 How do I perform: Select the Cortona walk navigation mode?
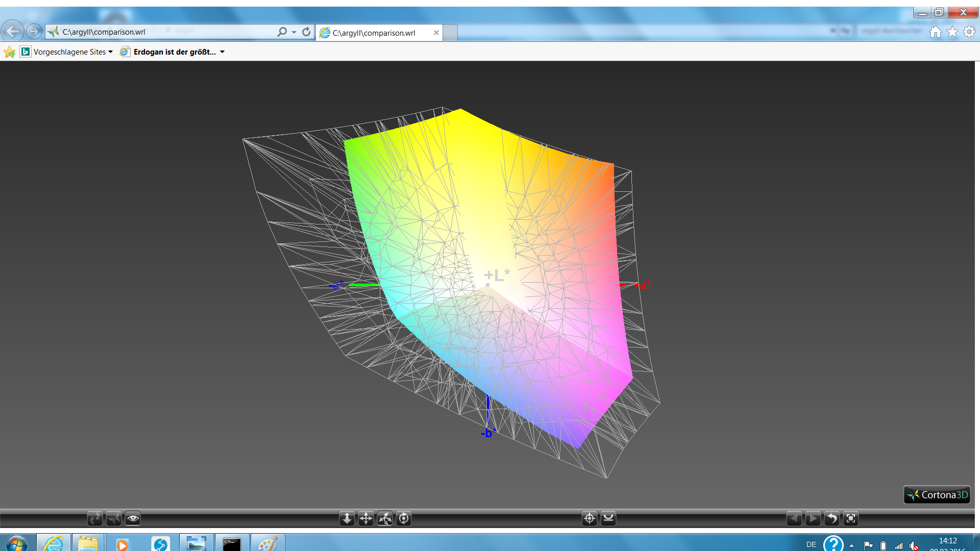point(95,519)
